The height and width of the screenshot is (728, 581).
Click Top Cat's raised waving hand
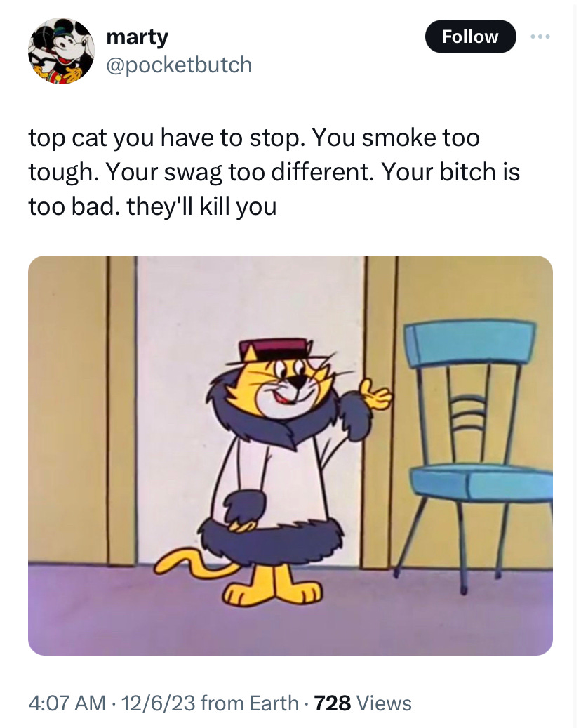pyautogui.click(x=376, y=395)
